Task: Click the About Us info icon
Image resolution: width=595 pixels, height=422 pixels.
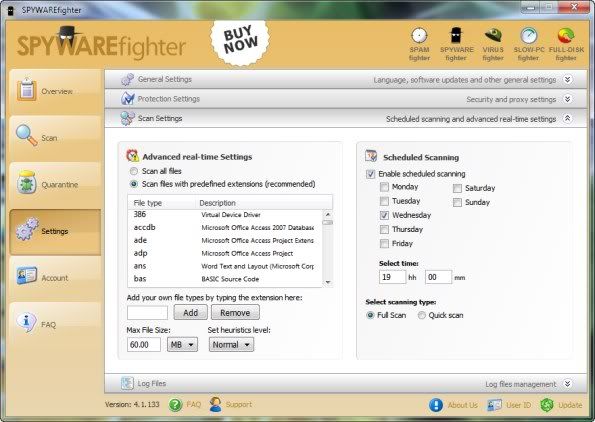Action: (x=436, y=405)
